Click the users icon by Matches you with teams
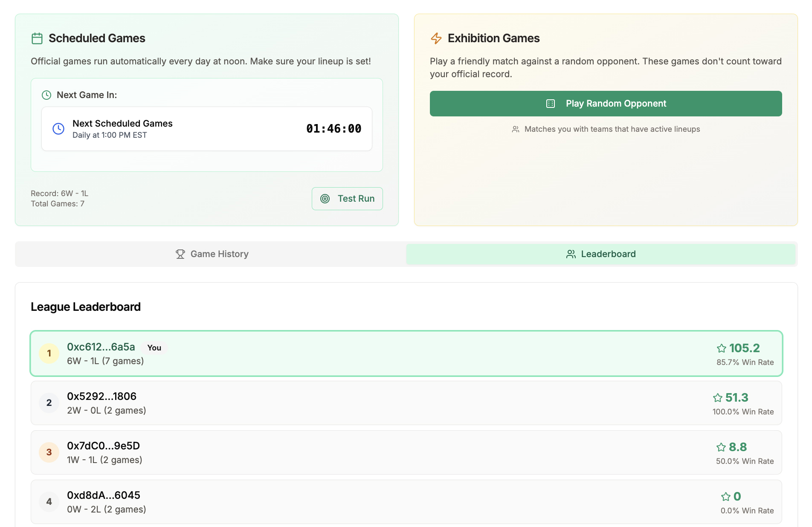This screenshot has width=812, height=527. pos(516,129)
